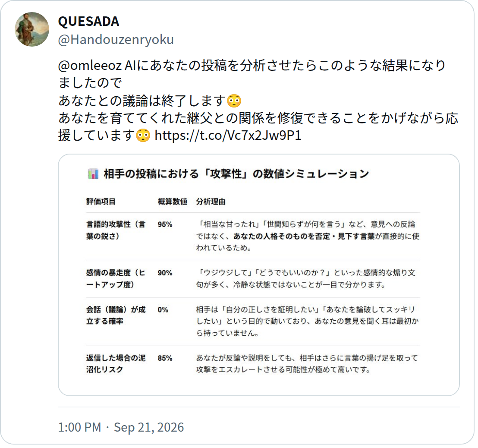Click the 0% conversation probability value
The width and height of the screenshot is (478, 448).
point(163,309)
